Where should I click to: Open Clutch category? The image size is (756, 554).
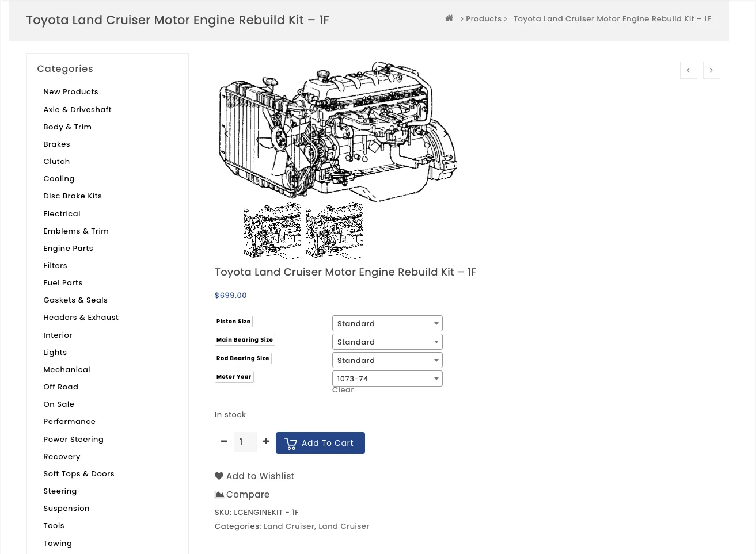point(56,161)
